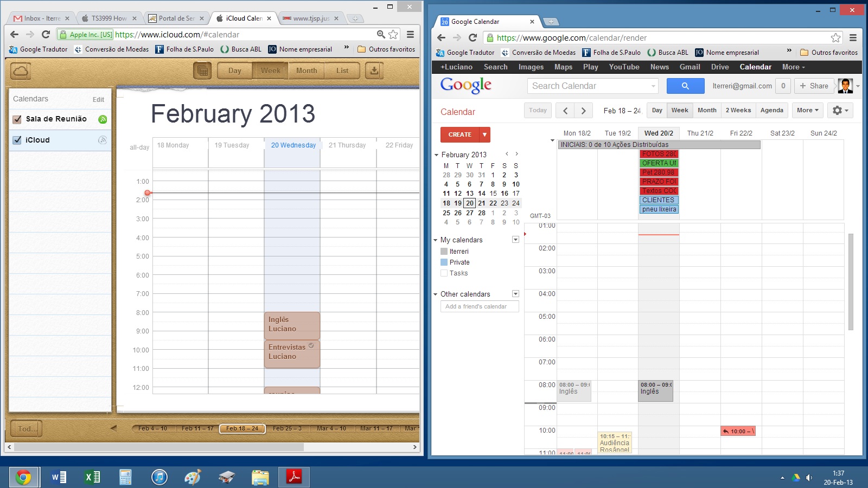
Task: Open Gmail from the Google bar
Action: pos(690,67)
